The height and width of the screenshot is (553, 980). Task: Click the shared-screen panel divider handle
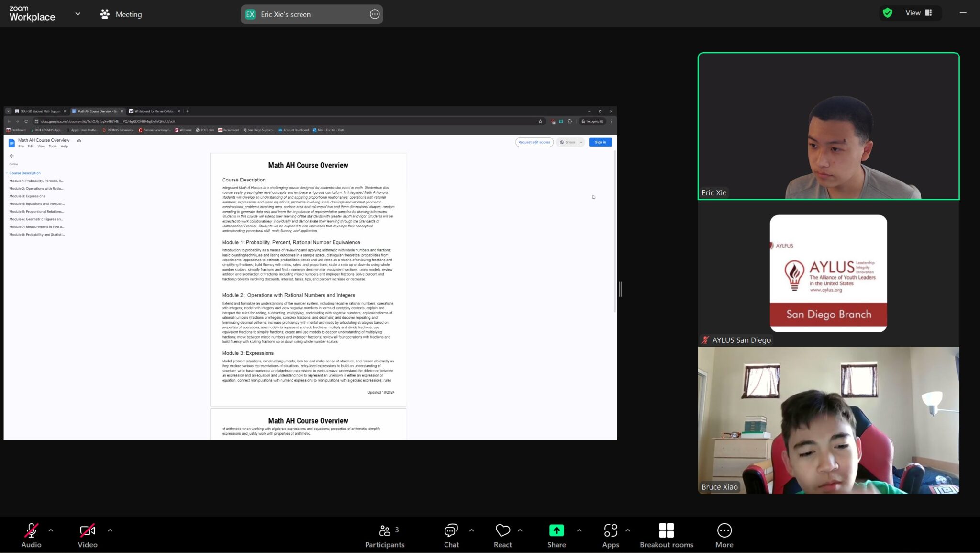pyautogui.click(x=620, y=289)
